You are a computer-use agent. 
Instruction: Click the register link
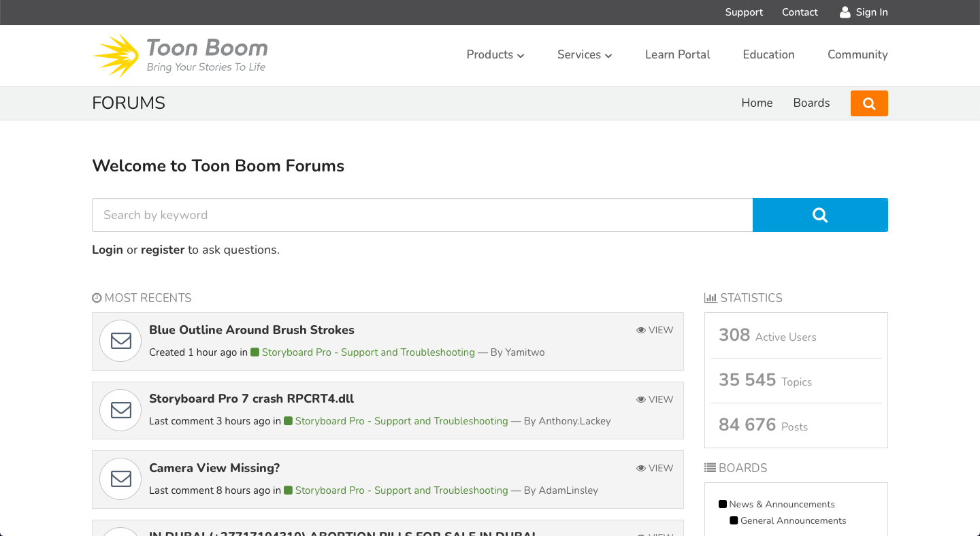click(x=163, y=250)
